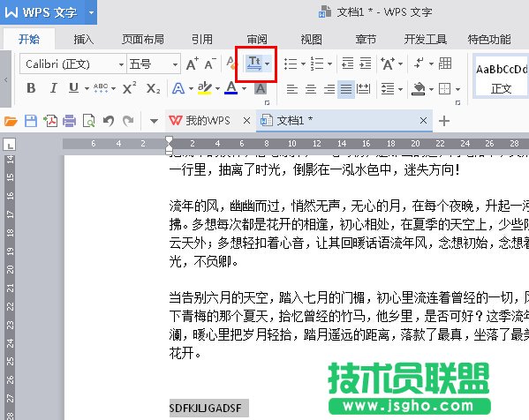The height and width of the screenshot is (420, 529).
Task: Switch to the 插入 ribbon tab
Action: point(83,40)
